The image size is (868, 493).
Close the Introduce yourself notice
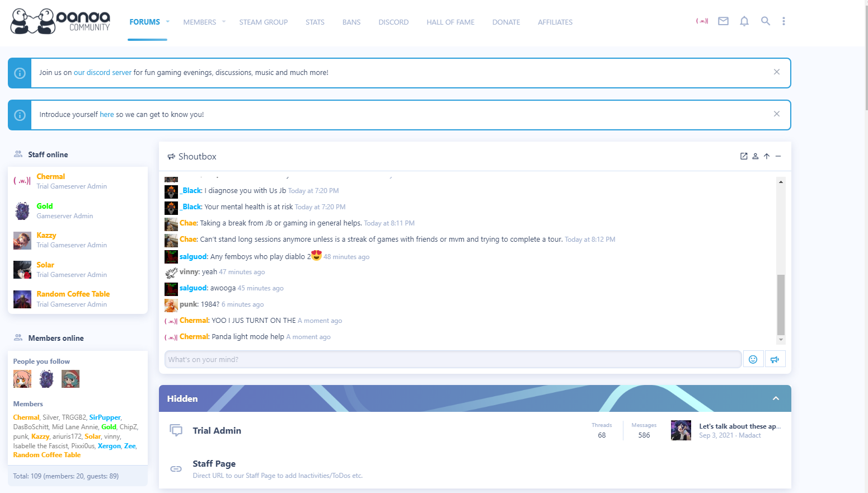tap(776, 114)
